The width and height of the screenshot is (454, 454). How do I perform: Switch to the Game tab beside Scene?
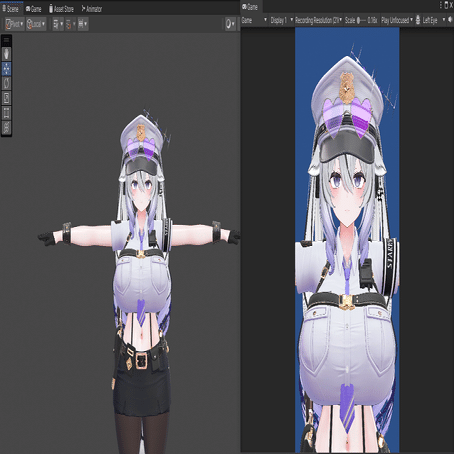pos(33,9)
